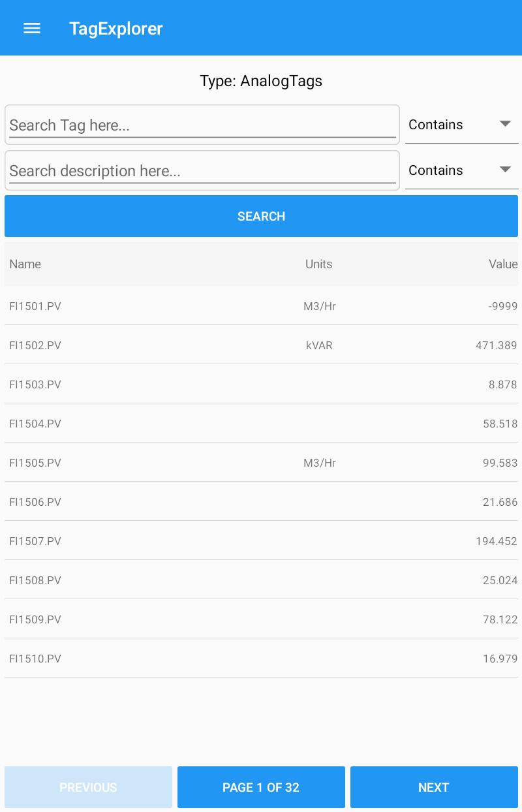The height and width of the screenshot is (812, 522).
Task: Open the hamburger navigation menu
Action: (x=32, y=28)
